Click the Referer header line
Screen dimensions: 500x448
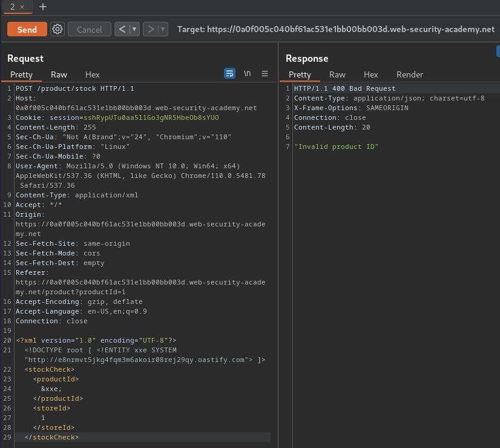(x=140, y=282)
